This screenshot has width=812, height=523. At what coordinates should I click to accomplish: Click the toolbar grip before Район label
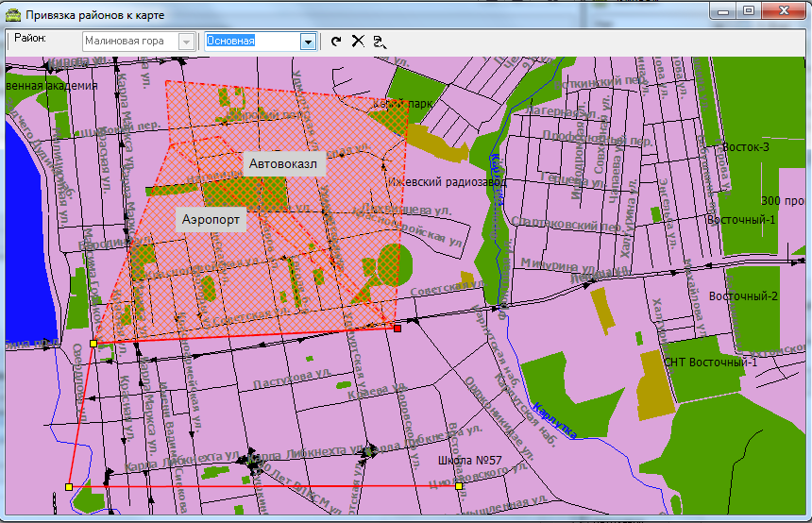[8, 42]
